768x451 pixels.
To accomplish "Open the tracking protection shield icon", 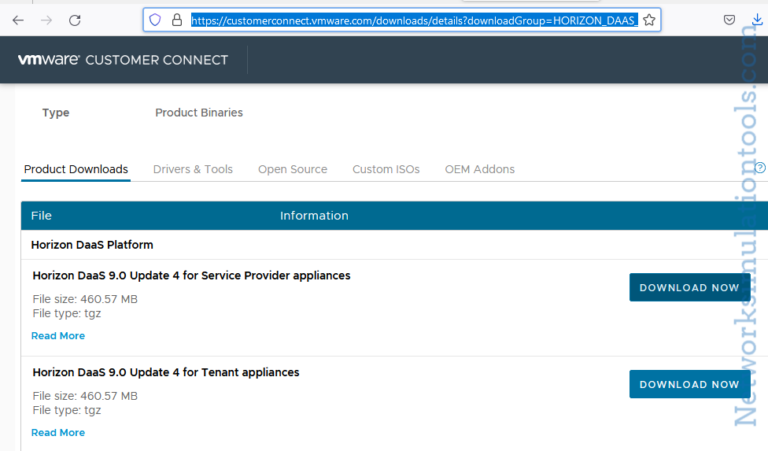I will point(154,20).
